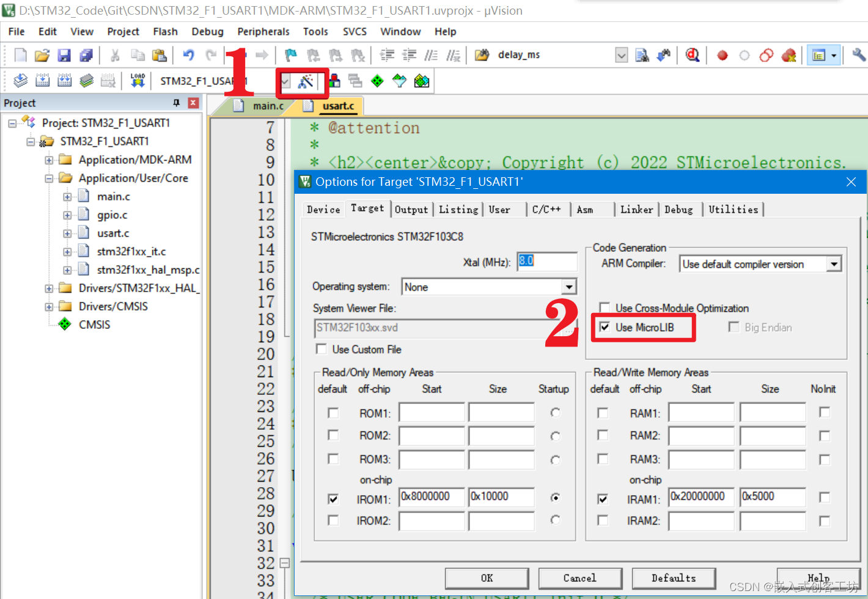The width and height of the screenshot is (868, 599).
Task: Check the RAM1 default checkbox
Action: (x=603, y=413)
